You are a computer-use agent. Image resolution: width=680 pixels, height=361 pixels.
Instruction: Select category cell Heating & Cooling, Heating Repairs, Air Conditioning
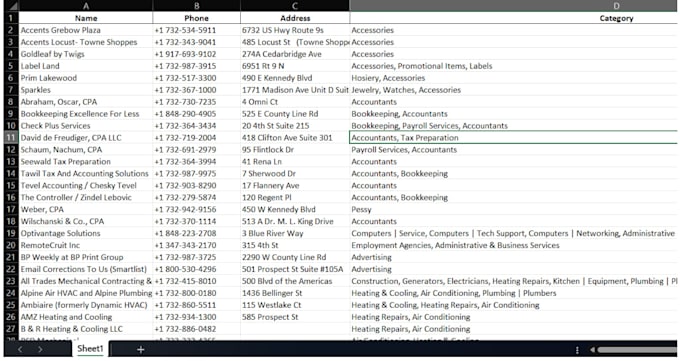514,305
